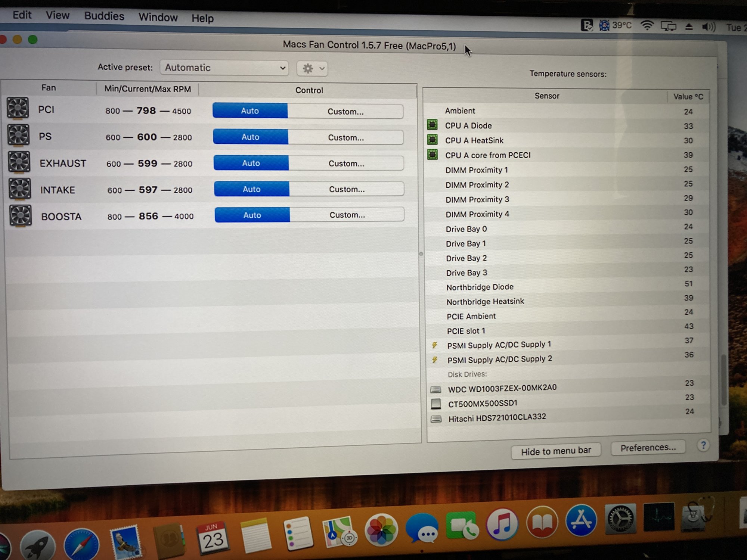Set INTAKE fan to Auto
This screenshot has width=747, height=560.
coord(251,189)
